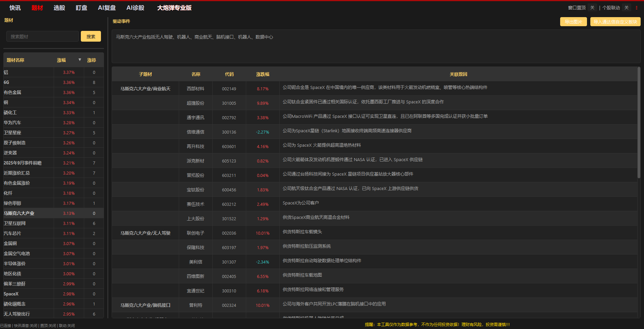
Task: Toggle the 窗口置顶 switch
Action: tap(592, 8)
